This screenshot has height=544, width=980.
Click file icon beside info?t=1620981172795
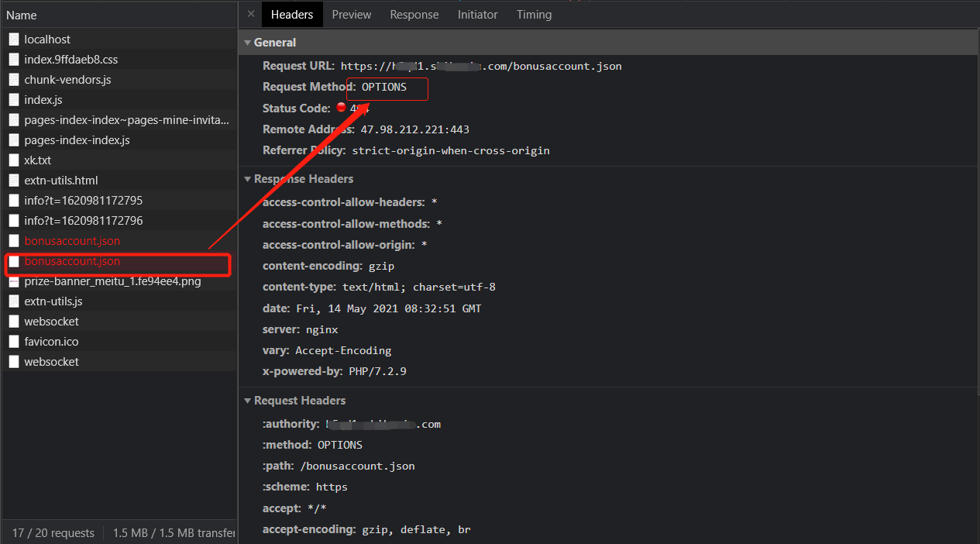14,201
